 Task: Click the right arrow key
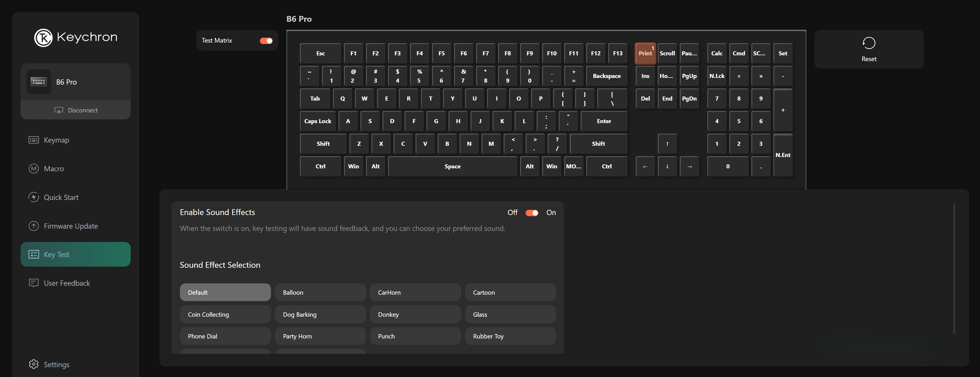point(689,166)
